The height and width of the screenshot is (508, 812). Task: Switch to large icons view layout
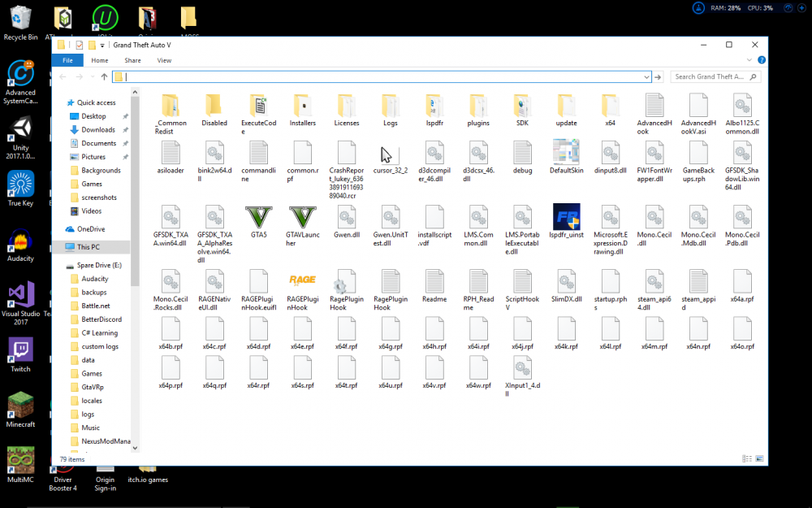click(x=759, y=458)
